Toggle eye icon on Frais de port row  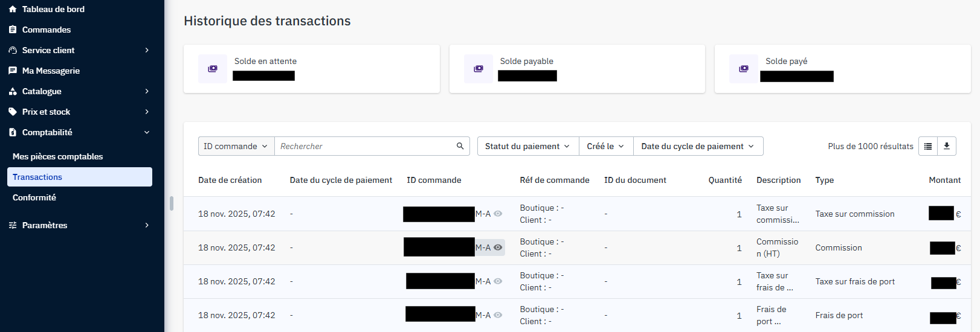(498, 315)
